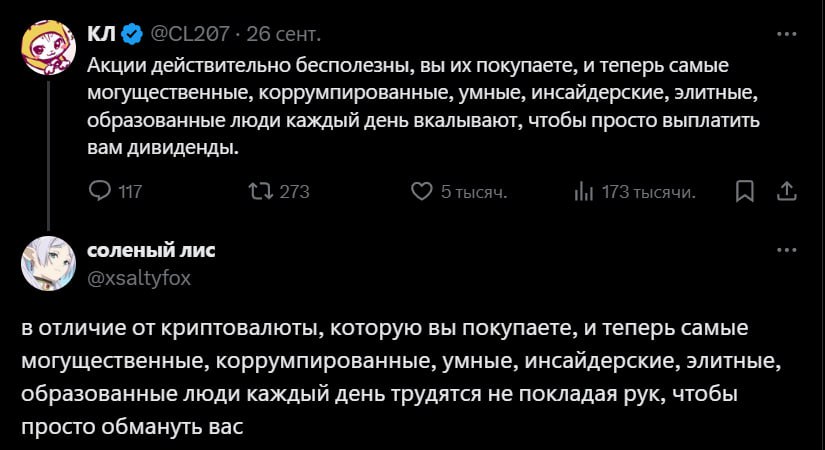Open соленый лис profile avatar
The width and height of the screenshot is (825, 450).
click(47, 264)
